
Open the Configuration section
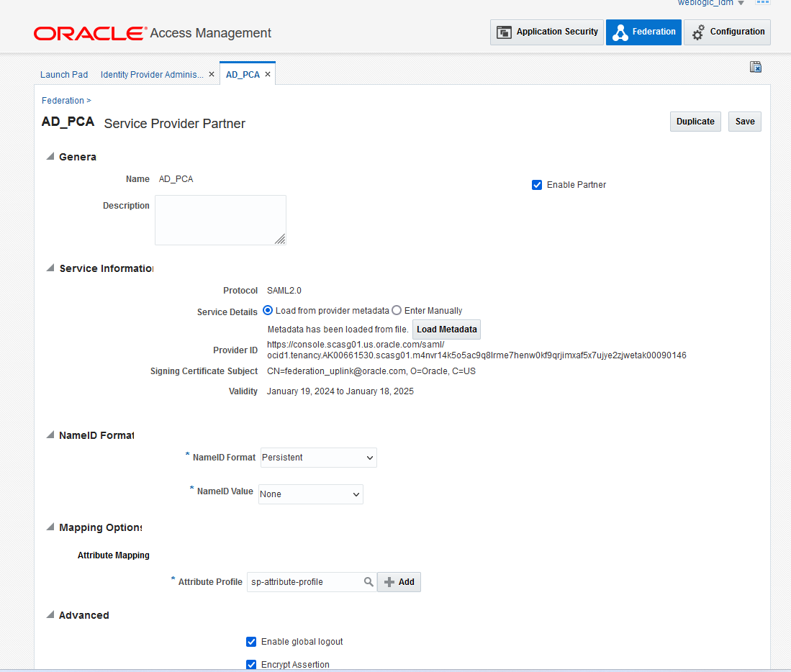click(x=727, y=32)
